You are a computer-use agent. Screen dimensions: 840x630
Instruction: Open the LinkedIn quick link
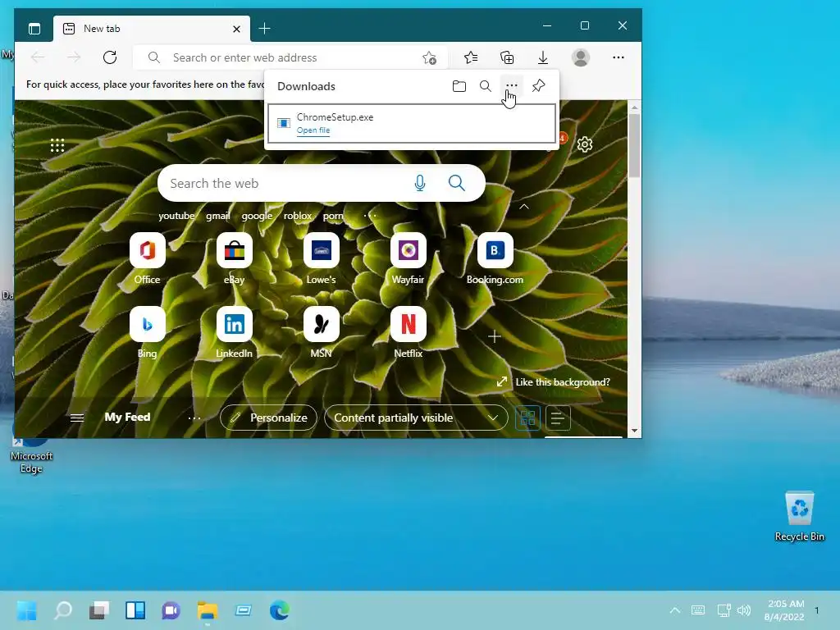coord(234,333)
